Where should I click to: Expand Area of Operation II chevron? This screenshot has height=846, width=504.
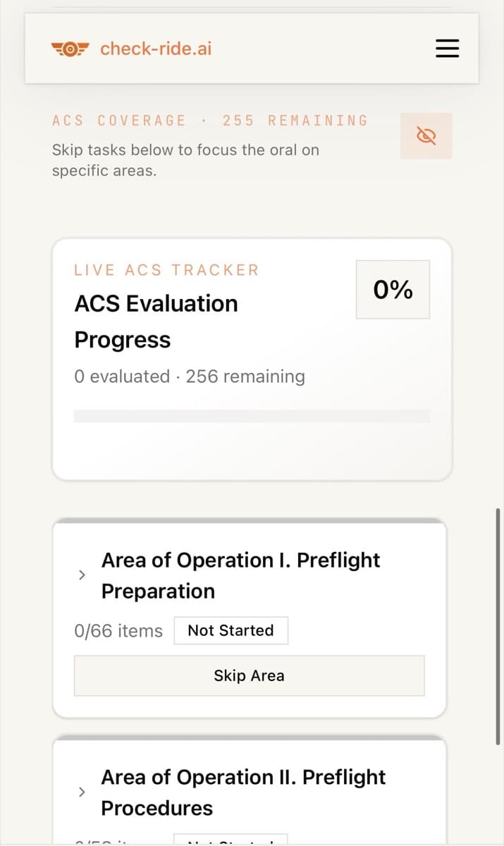(x=82, y=792)
